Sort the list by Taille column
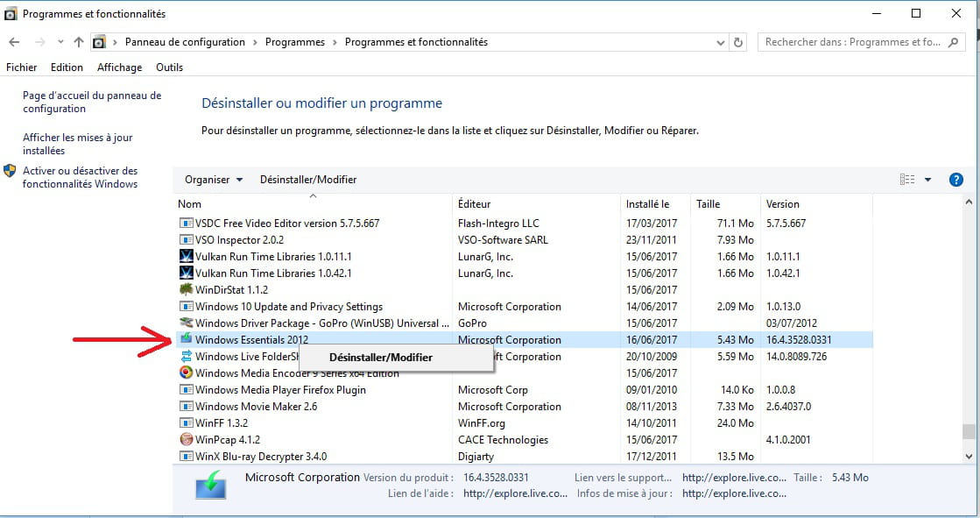The image size is (980, 518). (x=725, y=204)
